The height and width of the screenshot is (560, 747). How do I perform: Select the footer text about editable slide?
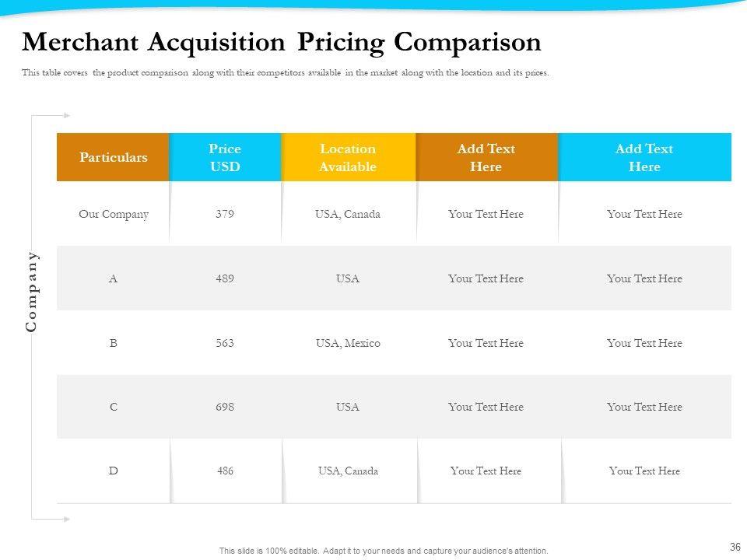pos(384,551)
